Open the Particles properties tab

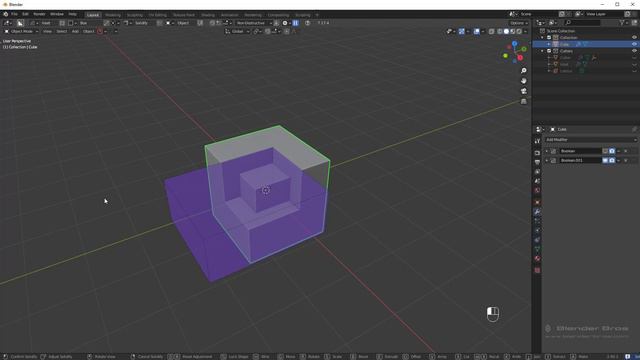[x=537, y=221]
